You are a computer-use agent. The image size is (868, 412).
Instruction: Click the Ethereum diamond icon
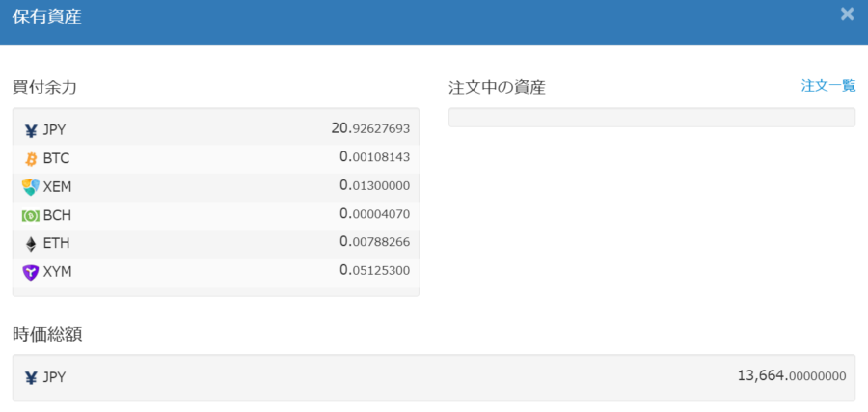[x=31, y=244]
